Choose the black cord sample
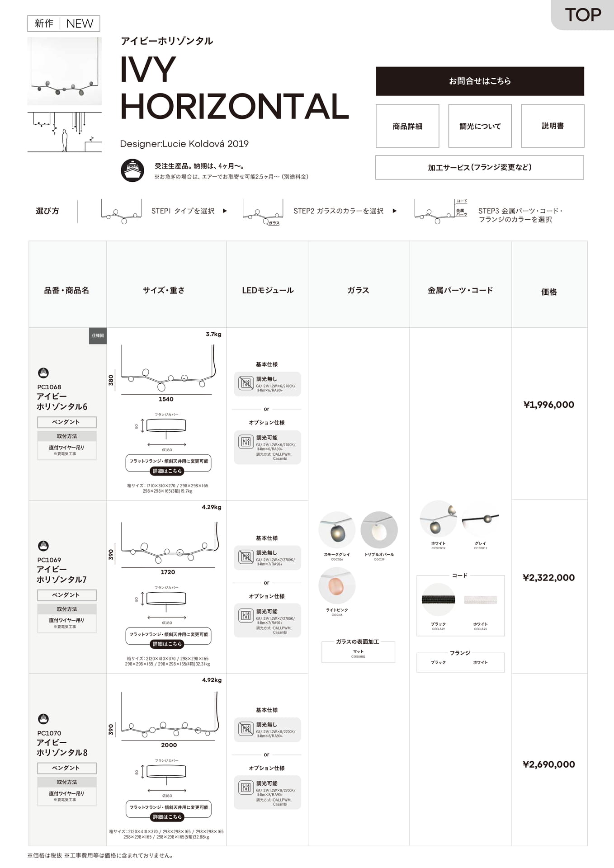 coord(438,600)
